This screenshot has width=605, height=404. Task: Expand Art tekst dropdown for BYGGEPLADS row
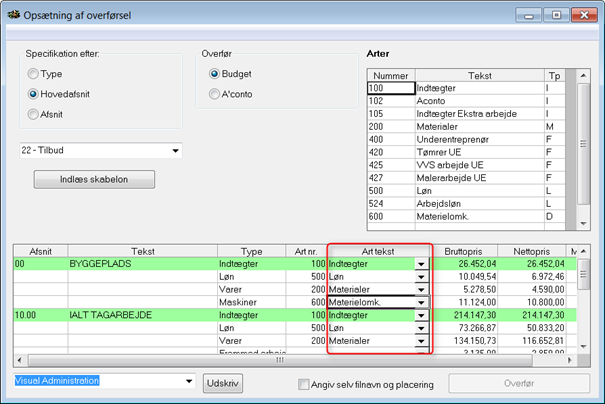[x=421, y=263]
